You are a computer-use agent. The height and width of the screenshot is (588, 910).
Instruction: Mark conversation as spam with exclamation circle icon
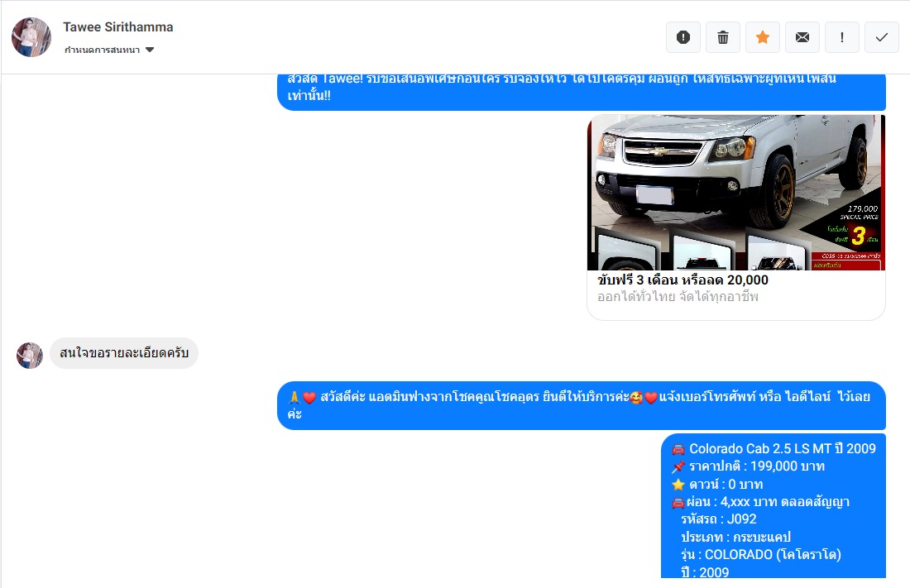point(683,37)
